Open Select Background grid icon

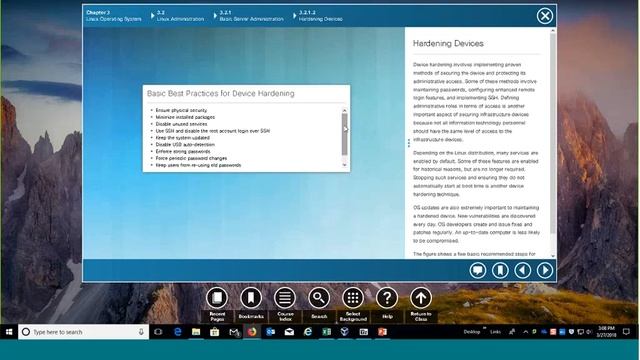click(353, 298)
